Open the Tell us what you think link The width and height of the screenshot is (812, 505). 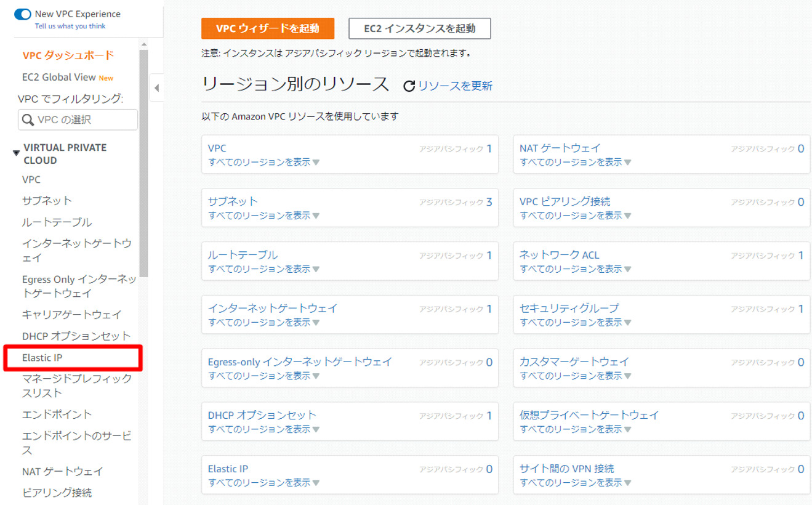click(x=70, y=26)
